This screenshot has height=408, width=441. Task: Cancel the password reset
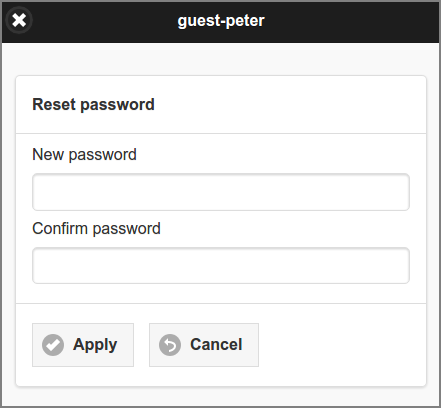tap(204, 345)
